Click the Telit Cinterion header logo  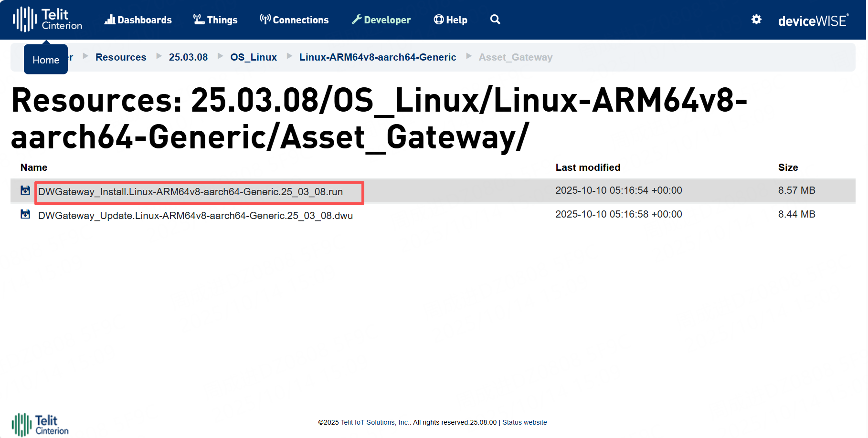pyautogui.click(x=47, y=20)
